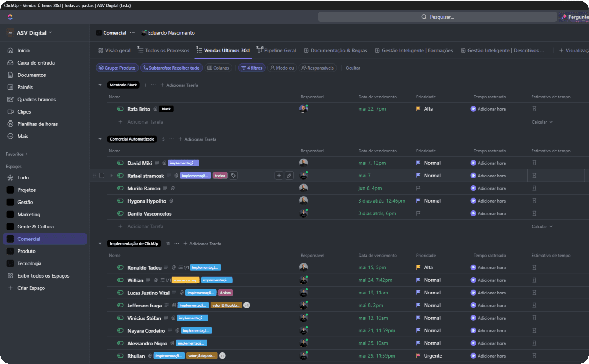Click assignee avatar for Hygons Hypolito

point(303,201)
